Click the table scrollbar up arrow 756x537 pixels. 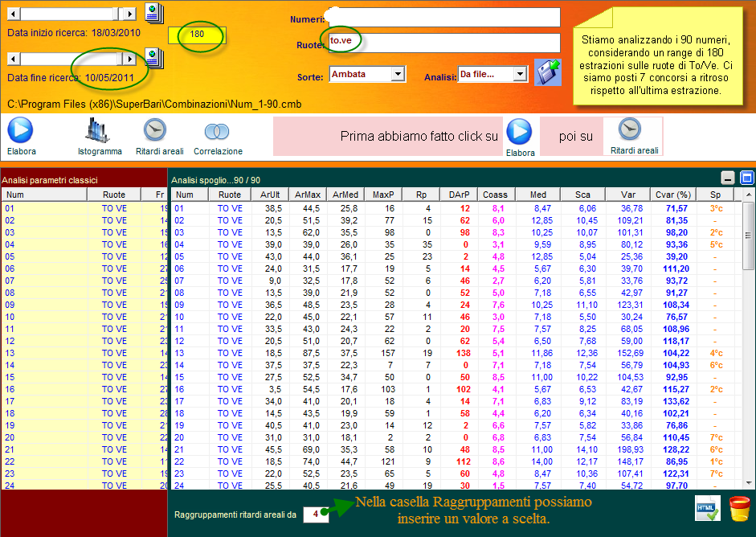[x=748, y=195]
